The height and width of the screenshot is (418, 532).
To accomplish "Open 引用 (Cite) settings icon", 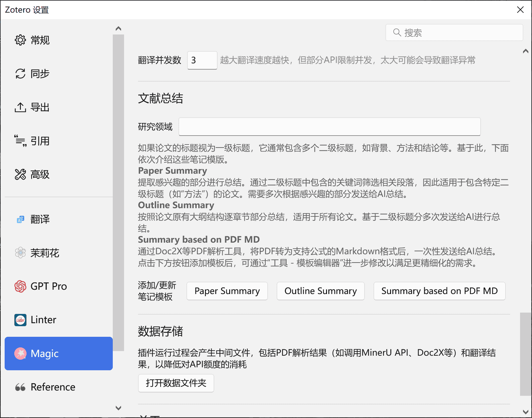I will point(21,141).
